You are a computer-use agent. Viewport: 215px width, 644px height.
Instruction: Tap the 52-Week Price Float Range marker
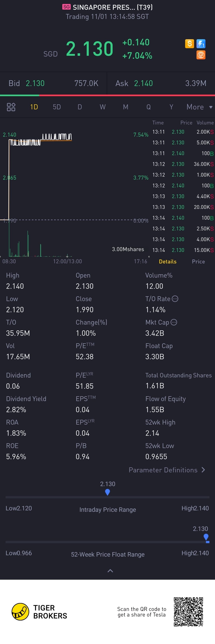tap(206, 537)
